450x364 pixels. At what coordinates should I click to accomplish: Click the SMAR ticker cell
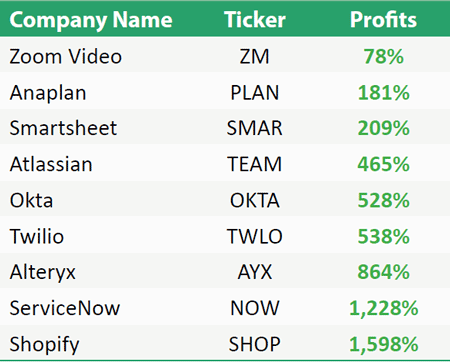[254, 128]
